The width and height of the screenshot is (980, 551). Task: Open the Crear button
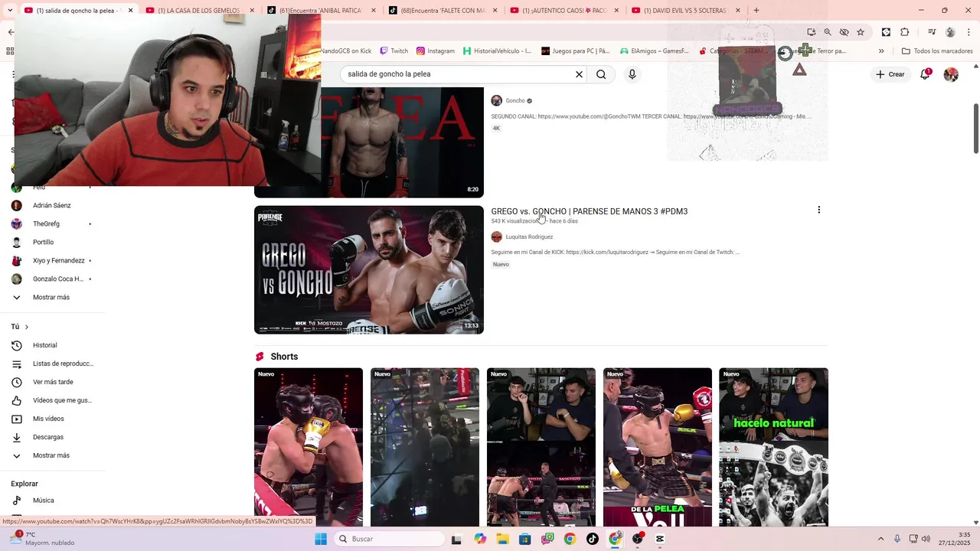(x=890, y=74)
